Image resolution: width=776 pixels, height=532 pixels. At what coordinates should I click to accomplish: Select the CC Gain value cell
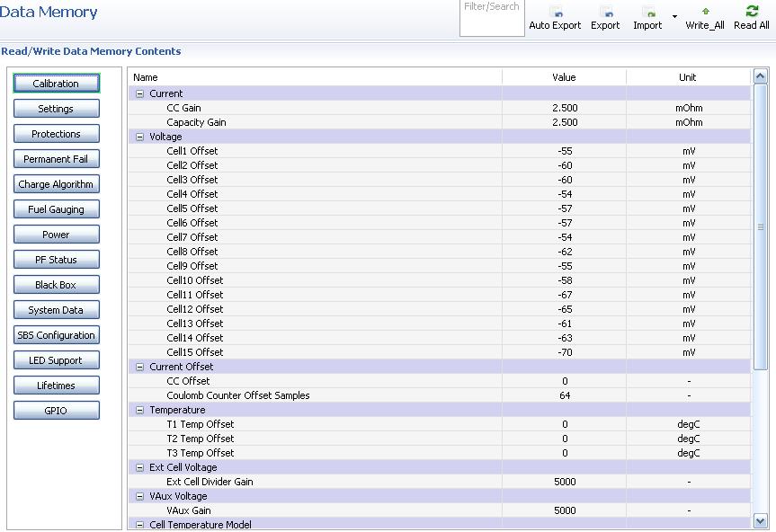click(x=565, y=108)
